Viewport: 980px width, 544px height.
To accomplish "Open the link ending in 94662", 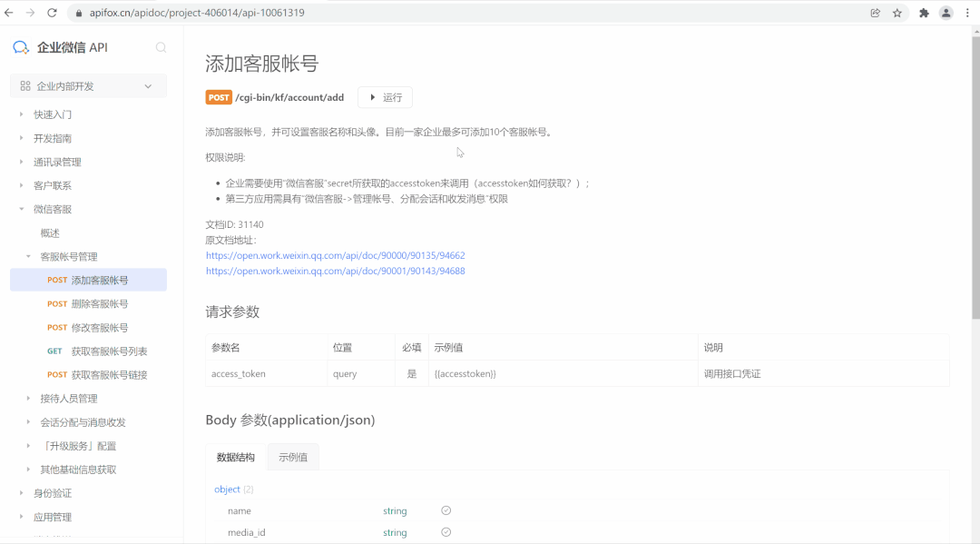I will [335, 255].
